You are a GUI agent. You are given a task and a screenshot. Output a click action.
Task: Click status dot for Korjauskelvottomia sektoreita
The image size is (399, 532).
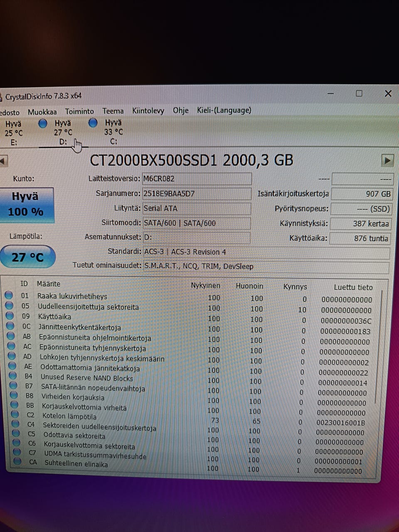coord(16,443)
